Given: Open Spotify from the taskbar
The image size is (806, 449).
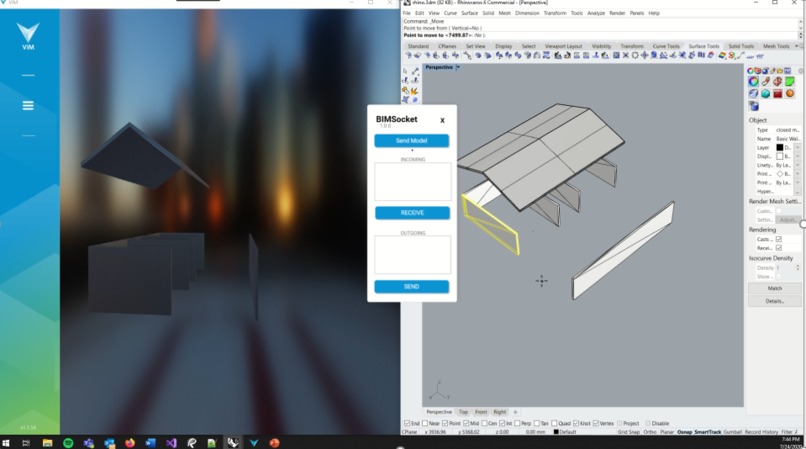Looking at the screenshot, I should (68, 443).
